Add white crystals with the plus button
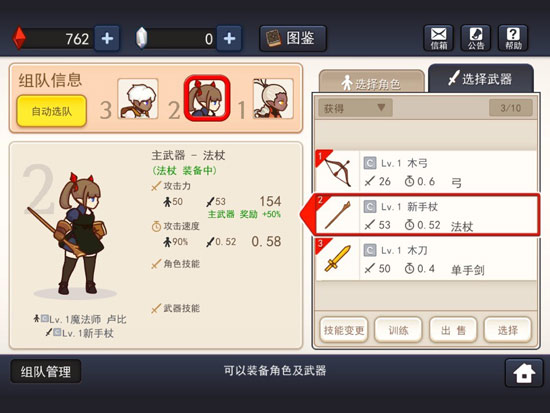Screen dimensions: 550x413 click(229, 38)
